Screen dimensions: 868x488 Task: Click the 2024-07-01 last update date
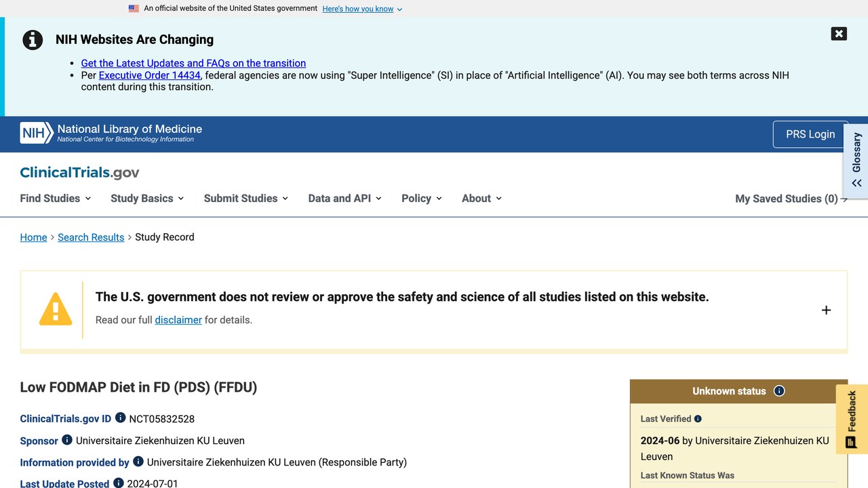153,483
